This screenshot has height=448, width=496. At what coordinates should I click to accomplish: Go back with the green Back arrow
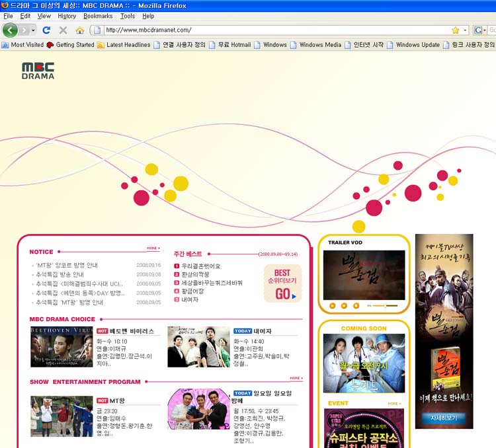point(10,30)
